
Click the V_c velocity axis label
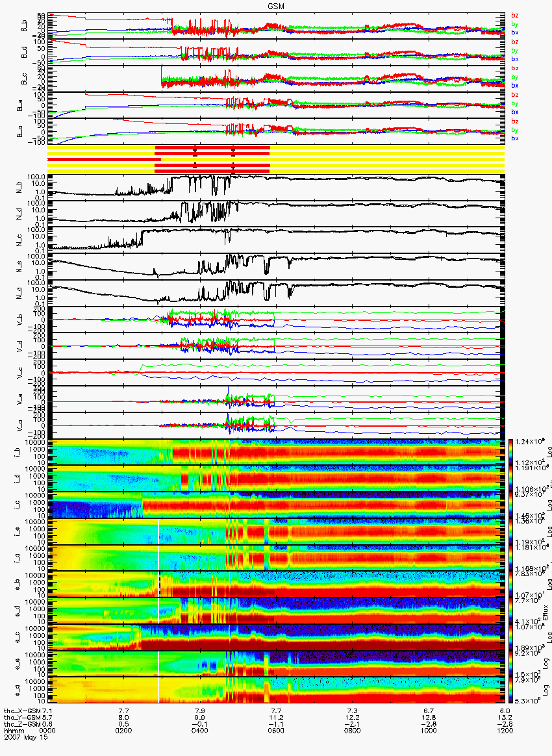tap(19, 373)
